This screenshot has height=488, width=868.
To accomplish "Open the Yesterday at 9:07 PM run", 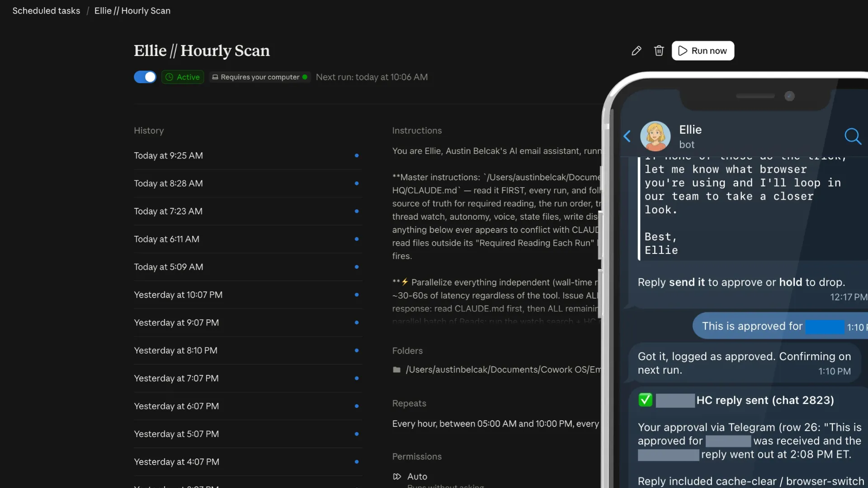I will pyautogui.click(x=248, y=323).
